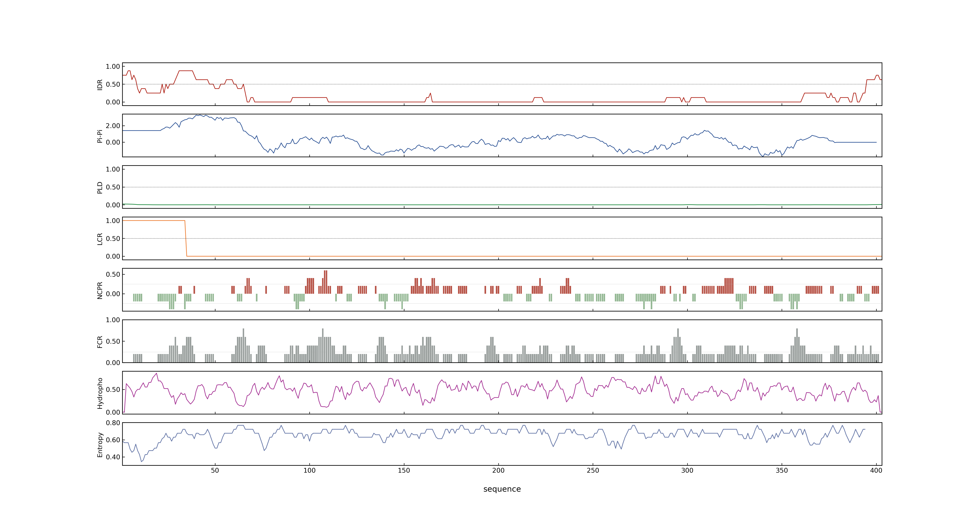Click the orange LCR plateau line at 1.00
The height and width of the screenshot is (523, 980).
153,220
